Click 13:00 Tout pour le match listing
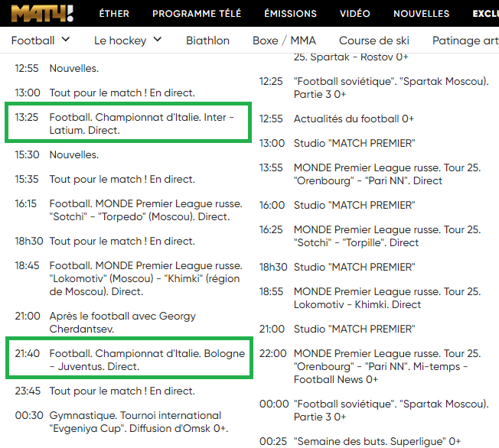Viewport: 499px width, 448px height. [x=105, y=93]
